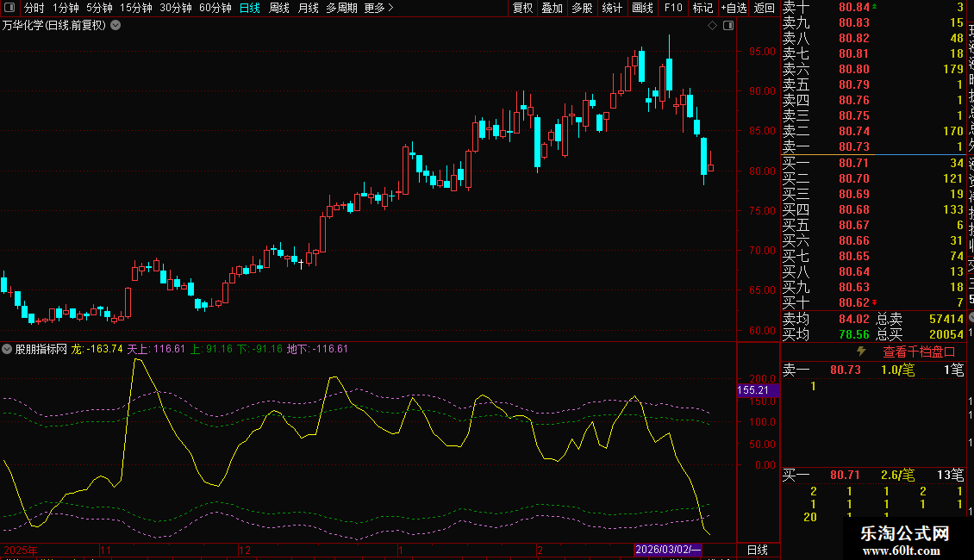
Task: Open 多股 multi-stock view
Action: [x=582, y=8]
